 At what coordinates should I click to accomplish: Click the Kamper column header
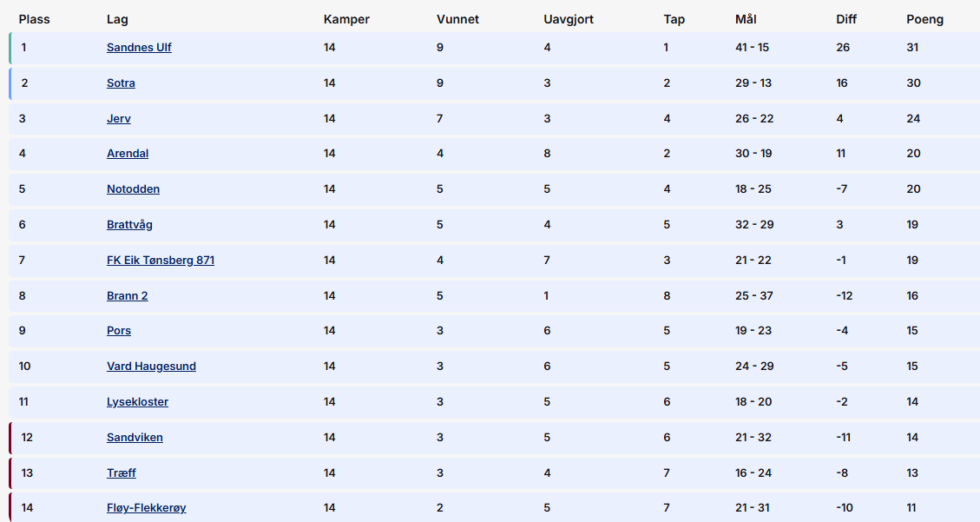click(346, 19)
